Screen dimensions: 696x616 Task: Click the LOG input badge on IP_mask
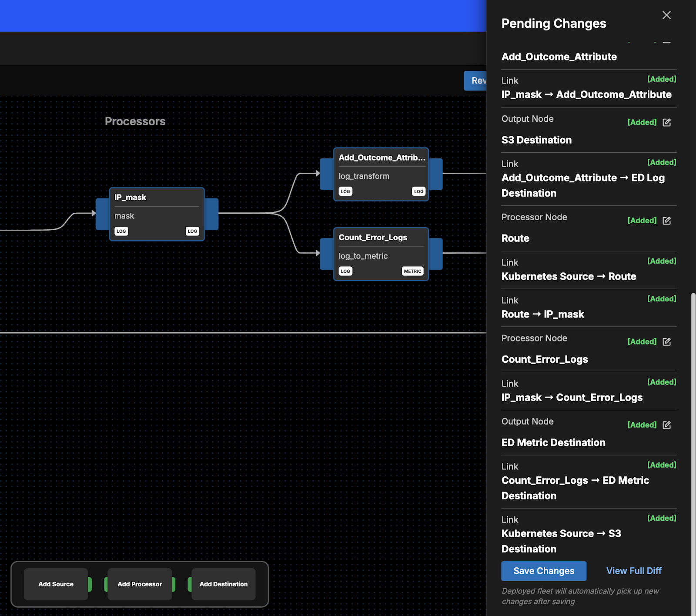[121, 231]
